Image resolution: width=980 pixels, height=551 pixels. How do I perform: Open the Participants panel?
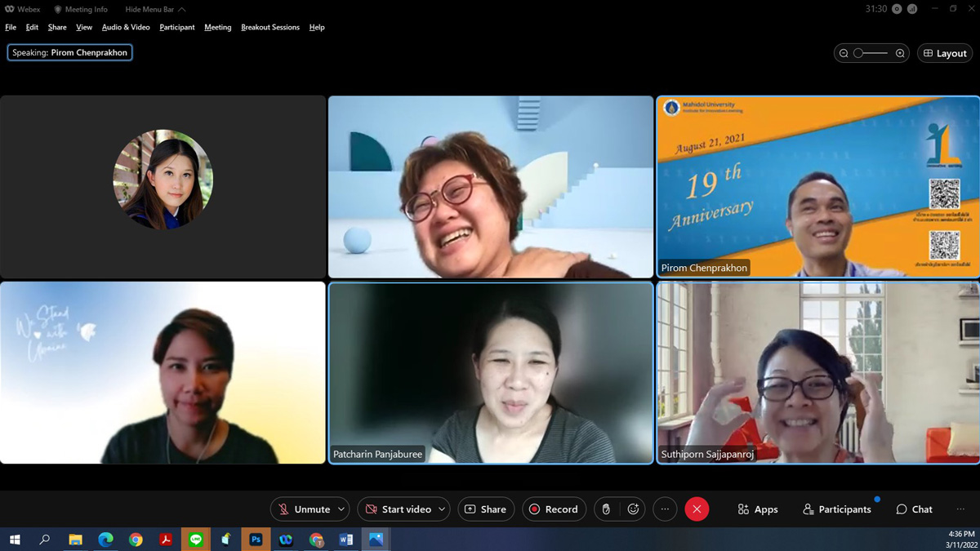(x=836, y=509)
